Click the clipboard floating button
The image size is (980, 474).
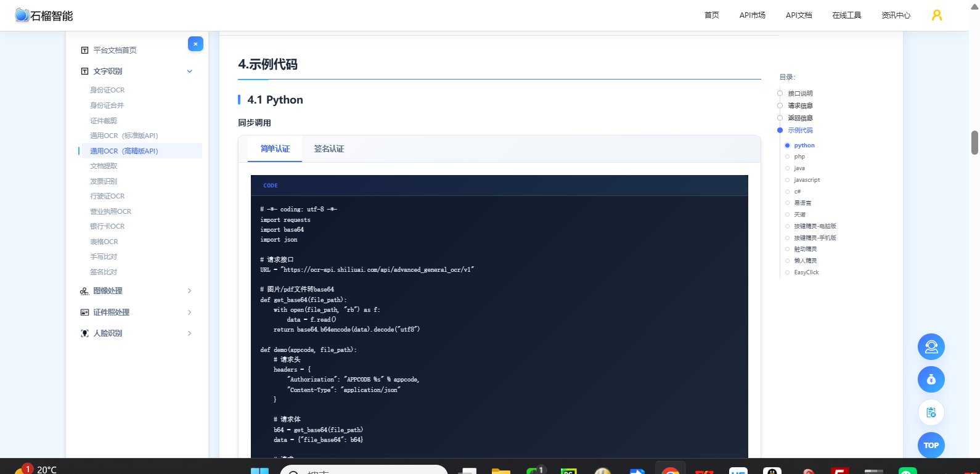[931, 412]
